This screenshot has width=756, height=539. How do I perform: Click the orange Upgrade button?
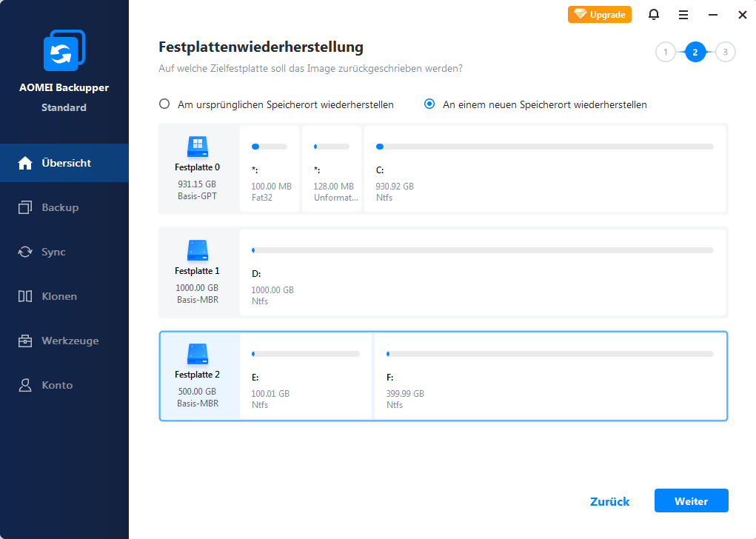click(599, 14)
